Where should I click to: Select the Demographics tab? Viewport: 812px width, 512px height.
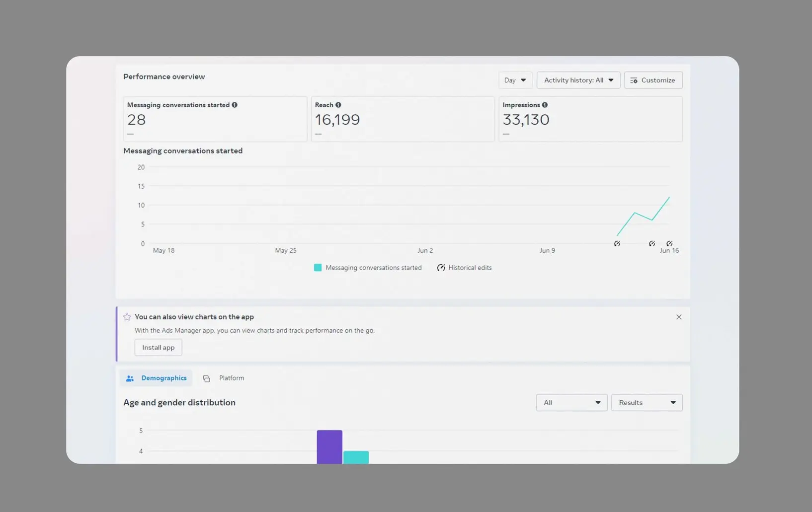pyautogui.click(x=163, y=378)
